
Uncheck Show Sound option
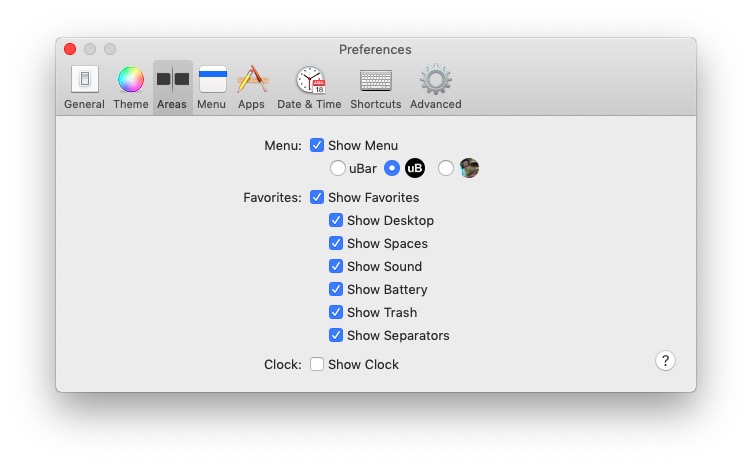coord(336,266)
